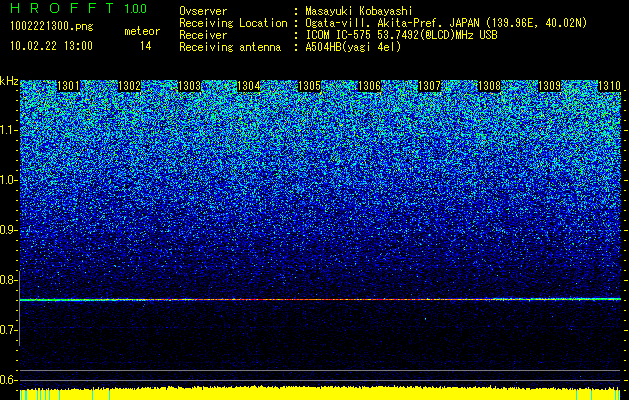Click the yellow signal-level bar graph at bottom
This screenshot has width=629, height=400.
tap(320, 393)
